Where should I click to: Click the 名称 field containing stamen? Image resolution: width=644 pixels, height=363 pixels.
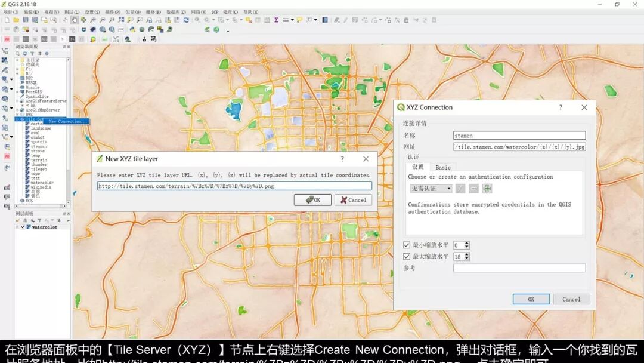(519, 136)
